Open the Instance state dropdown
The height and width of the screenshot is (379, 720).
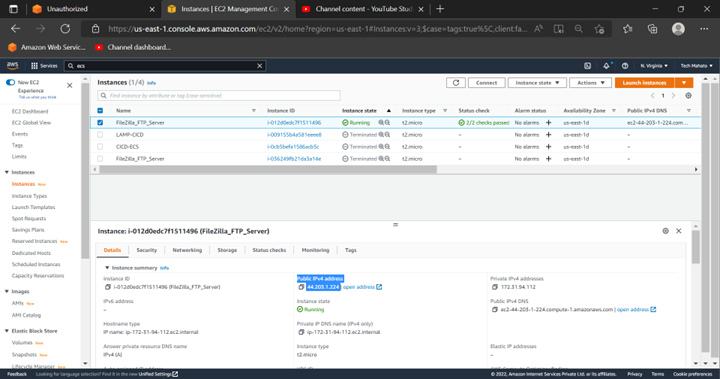point(537,83)
